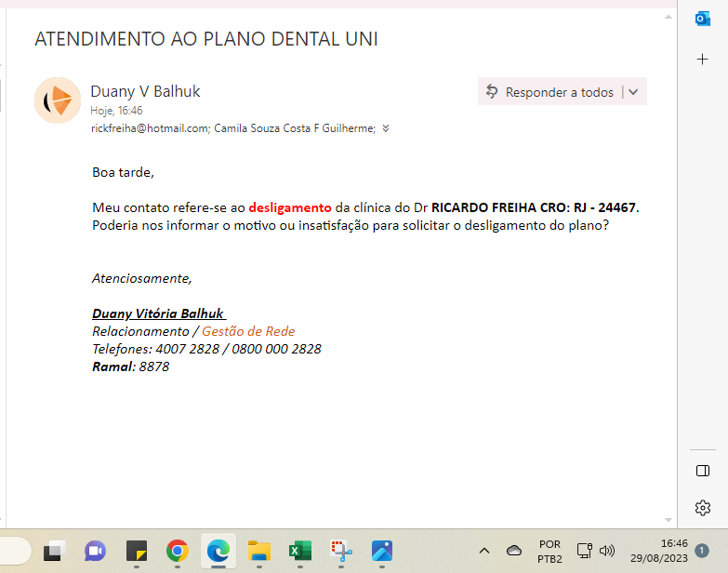Open Microsoft Edge from the taskbar
Viewport: 728px width, 573px height.
218,551
